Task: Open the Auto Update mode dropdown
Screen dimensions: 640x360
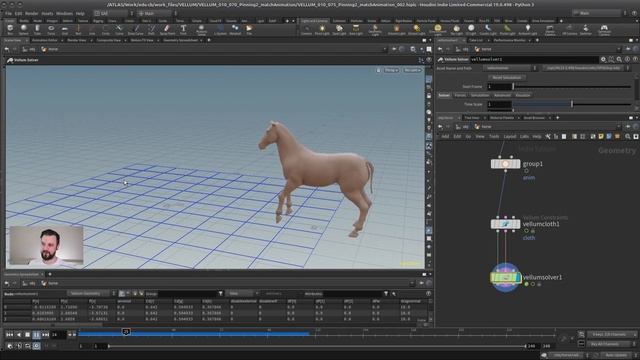Action: (x=618, y=356)
